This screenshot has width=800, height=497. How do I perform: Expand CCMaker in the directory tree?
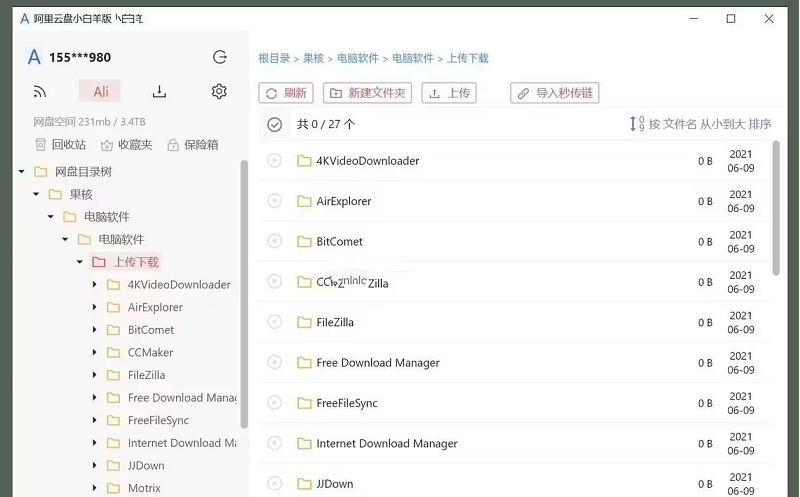[x=94, y=352]
